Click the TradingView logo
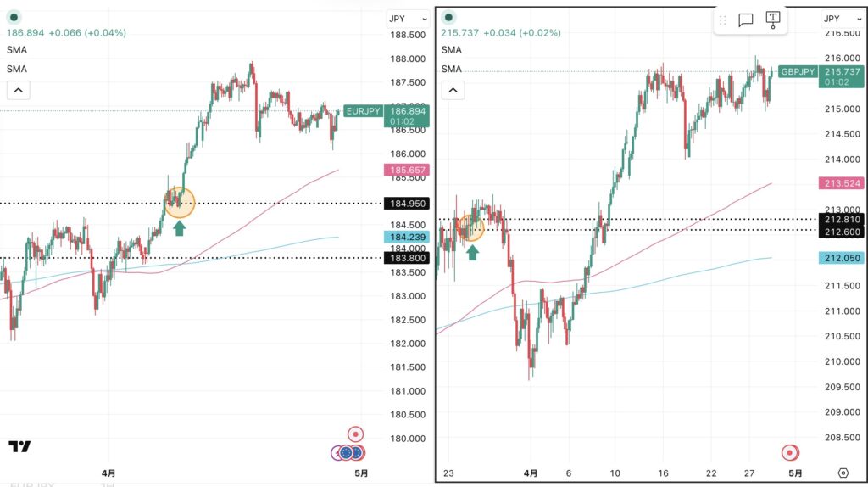This screenshot has width=868, height=487. 19,446
